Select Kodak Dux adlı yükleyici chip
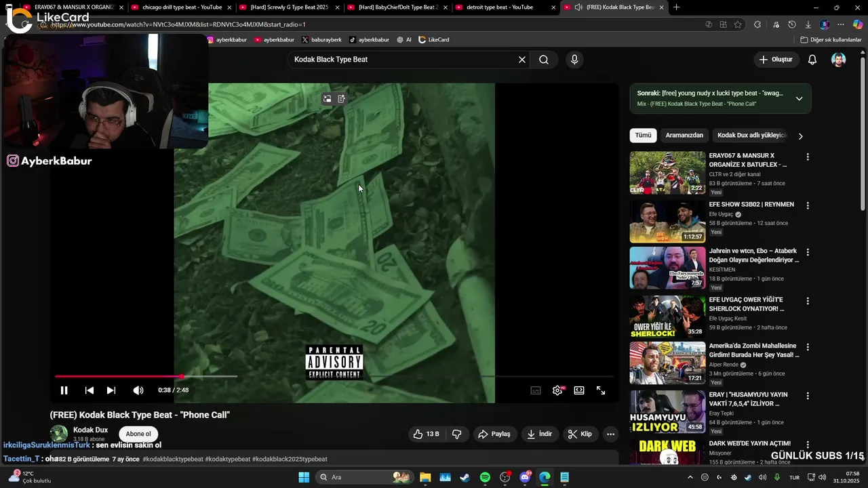Image resolution: width=868 pixels, height=488 pixels. tap(751, 135)
